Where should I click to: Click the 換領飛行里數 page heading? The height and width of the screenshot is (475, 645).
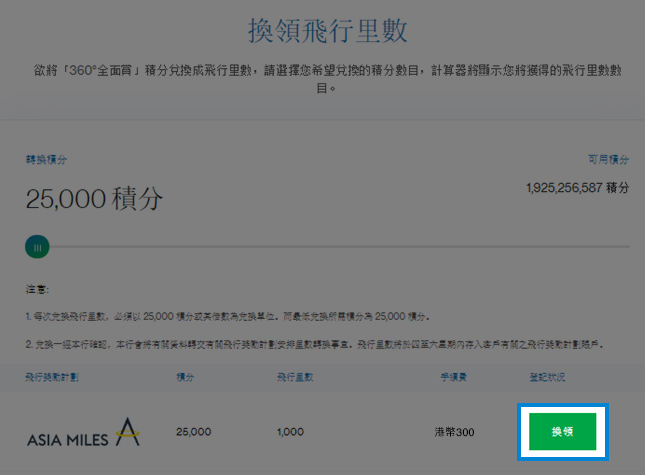(x=327, y=31)
